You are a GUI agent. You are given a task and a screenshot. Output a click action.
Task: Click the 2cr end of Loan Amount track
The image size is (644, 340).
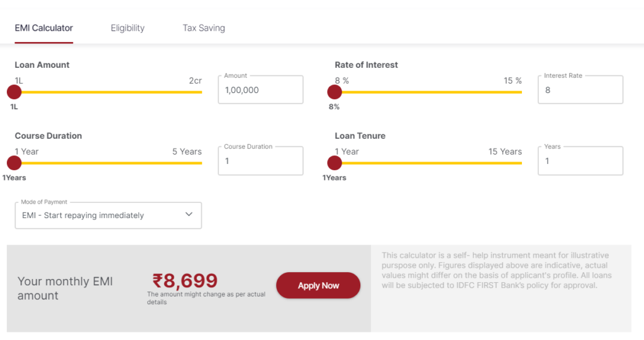tap(201, 92)
